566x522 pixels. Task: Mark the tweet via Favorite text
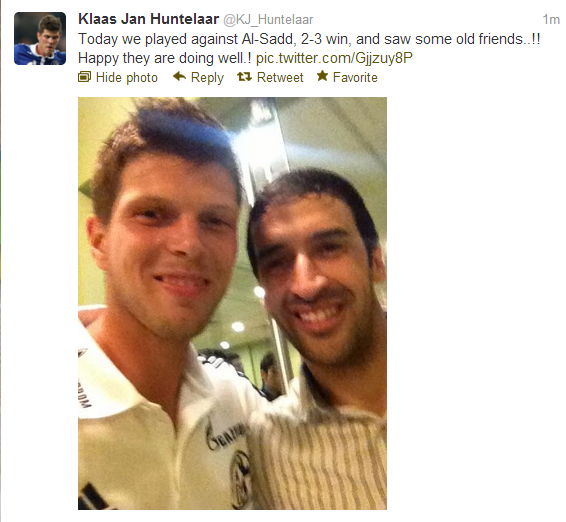pyautogui.click(x=355, y=77)
